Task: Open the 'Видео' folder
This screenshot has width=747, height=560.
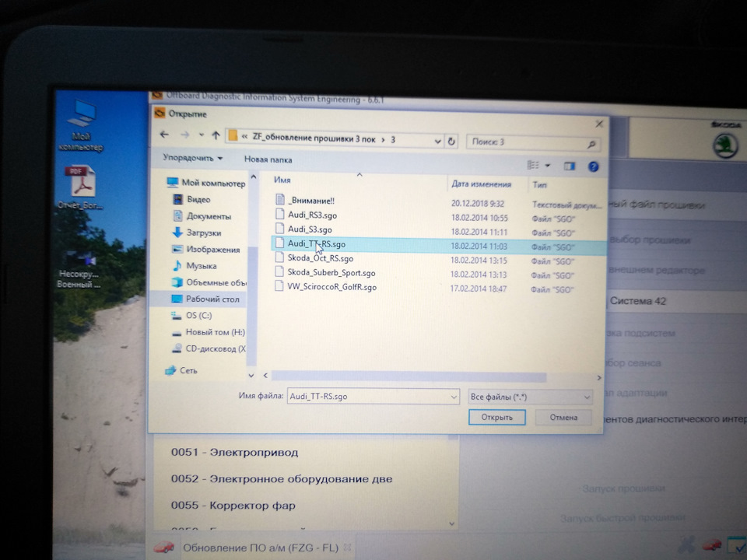Action: pos(191,199)
